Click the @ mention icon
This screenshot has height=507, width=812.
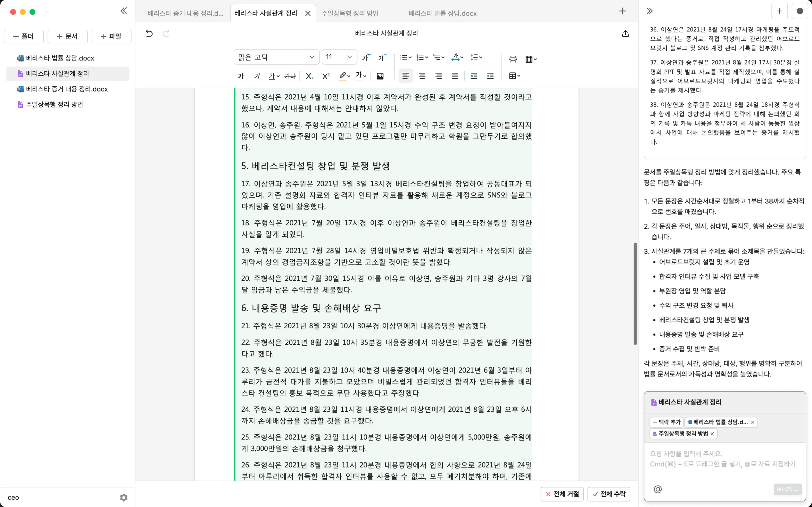(x=657, y=489)
